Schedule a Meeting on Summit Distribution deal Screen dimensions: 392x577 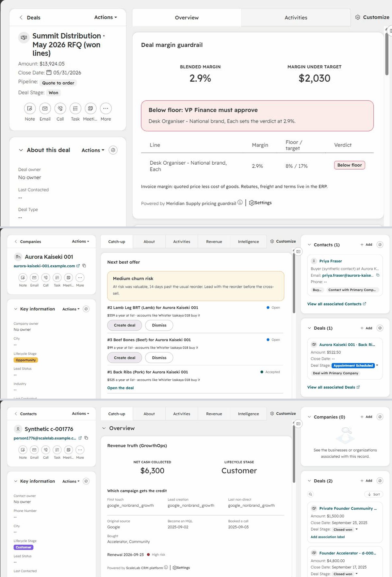[x=90, y=108]
